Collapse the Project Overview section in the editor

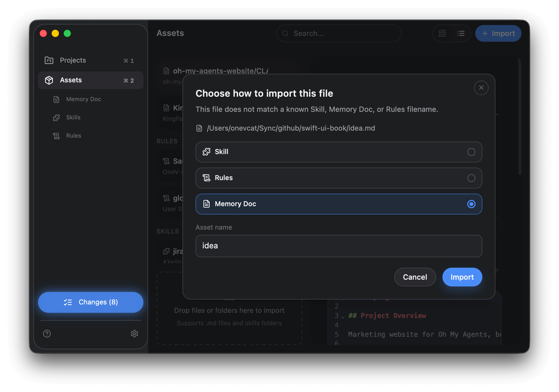click(x=343, y=316)
